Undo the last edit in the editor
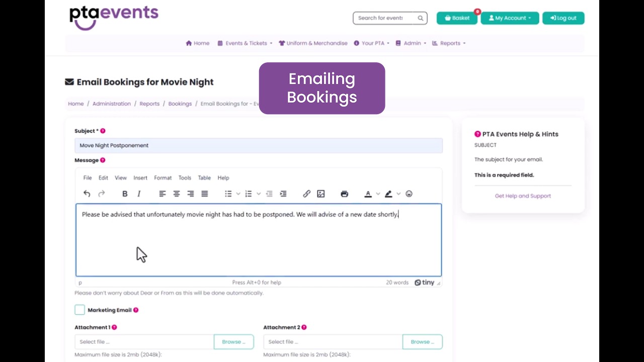Image resolution: width=644 pixels, height=362 pixels. (x=87, y=194)
